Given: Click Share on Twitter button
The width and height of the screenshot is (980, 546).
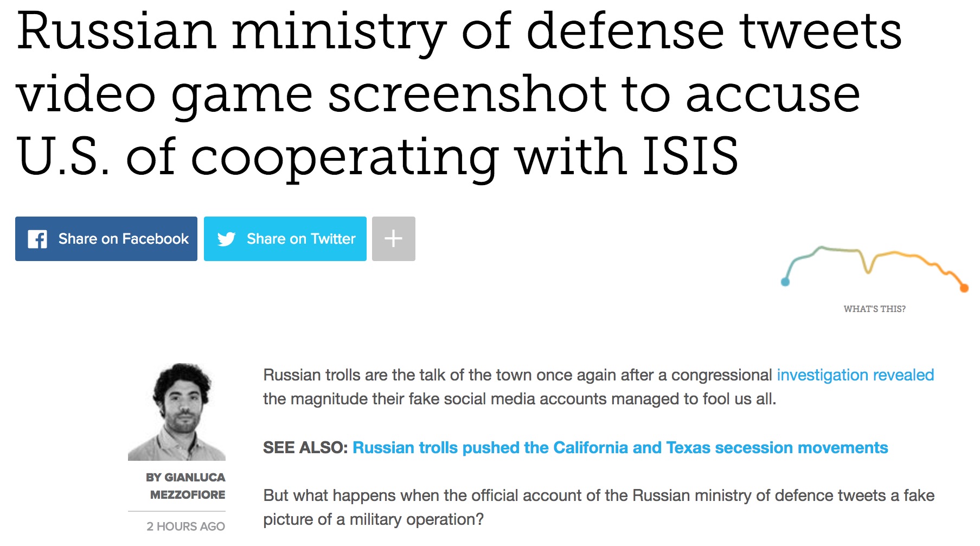Looking at the screenshot, I should (x=285, y=239).
